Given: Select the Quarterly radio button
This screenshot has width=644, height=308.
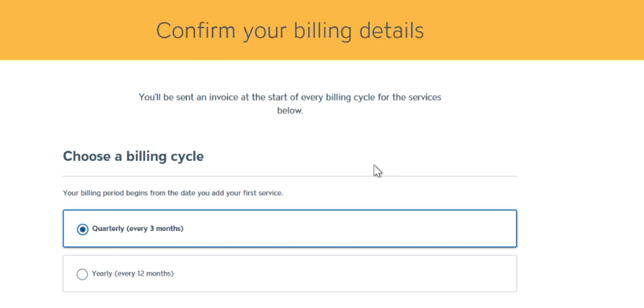Looking at the screenshot, I should pos(82,229).
